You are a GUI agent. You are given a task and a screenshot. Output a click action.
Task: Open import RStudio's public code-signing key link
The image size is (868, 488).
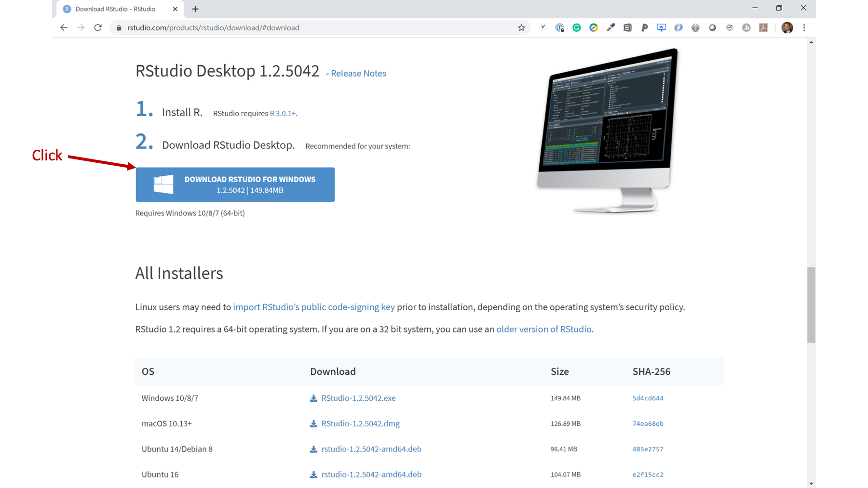tap(314, 307)
